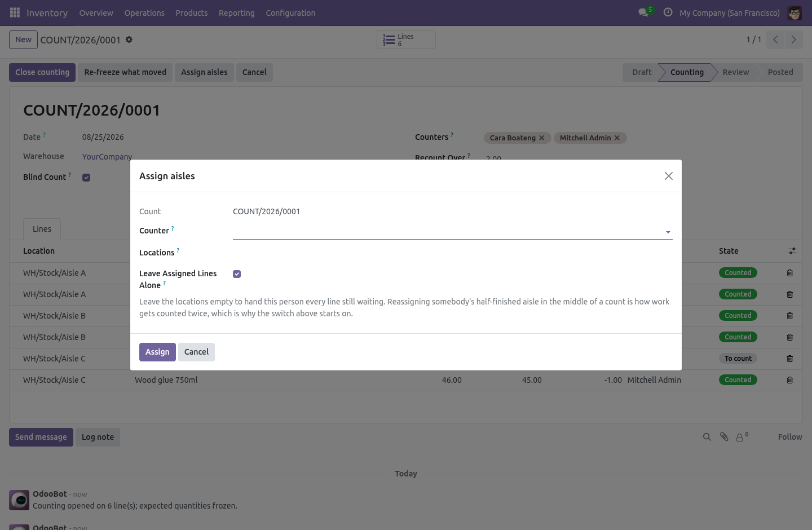Open the Configuration menu
This screenshot has height=530, width=812.
(290, 13)
